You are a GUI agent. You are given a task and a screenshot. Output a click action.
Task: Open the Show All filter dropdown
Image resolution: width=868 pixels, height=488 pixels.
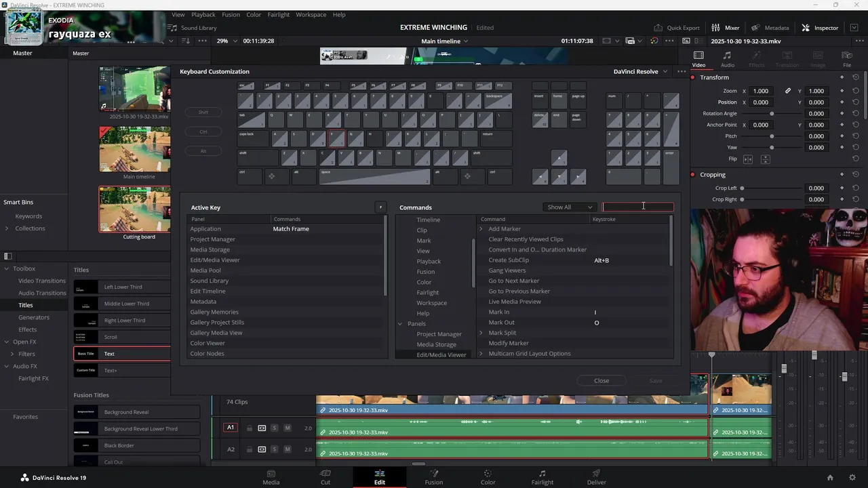click(x=570, y=207)
